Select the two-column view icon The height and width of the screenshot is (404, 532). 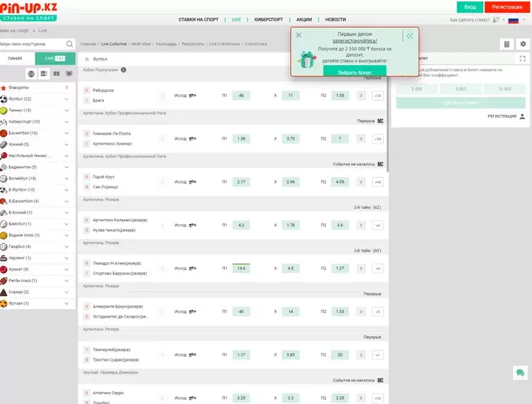[56, 74]
